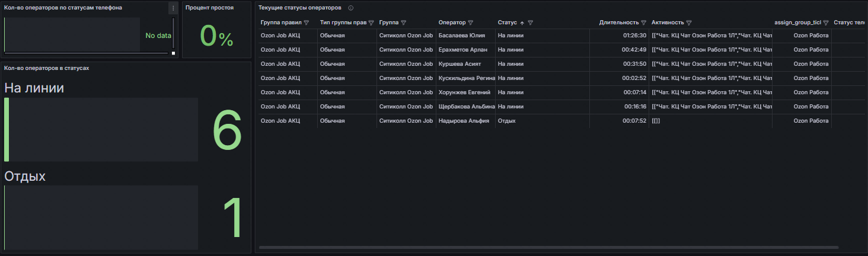Open the Процент простоя panel title
Screen dimensions: 868x256
click(x=209, y=8)
